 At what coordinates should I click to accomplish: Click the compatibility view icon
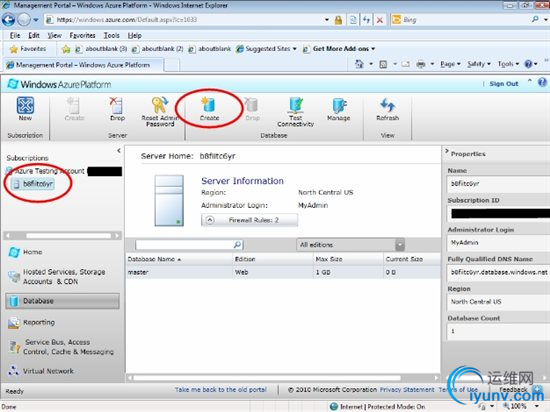(353, 20)
